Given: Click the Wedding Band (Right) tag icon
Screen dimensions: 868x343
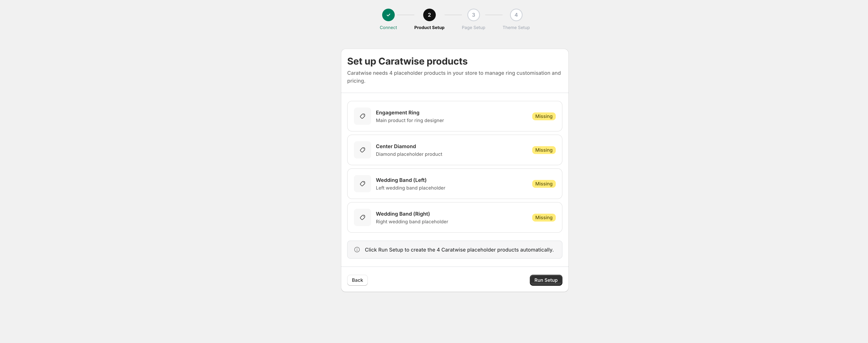Looking at the screenshot, I should click(x=362, y=217).
